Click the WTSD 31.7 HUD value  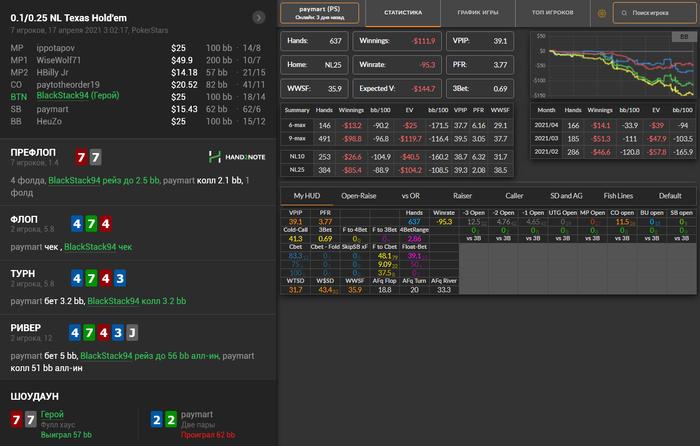296,290
